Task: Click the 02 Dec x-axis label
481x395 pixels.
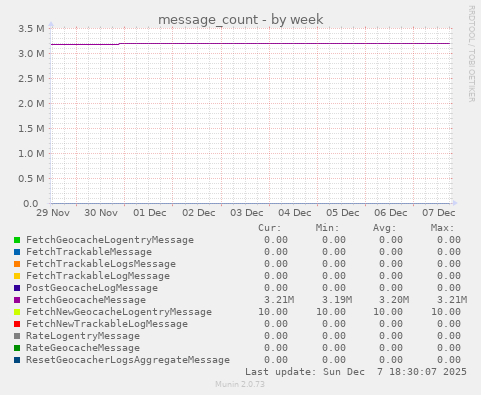Action: pos(199,213)
